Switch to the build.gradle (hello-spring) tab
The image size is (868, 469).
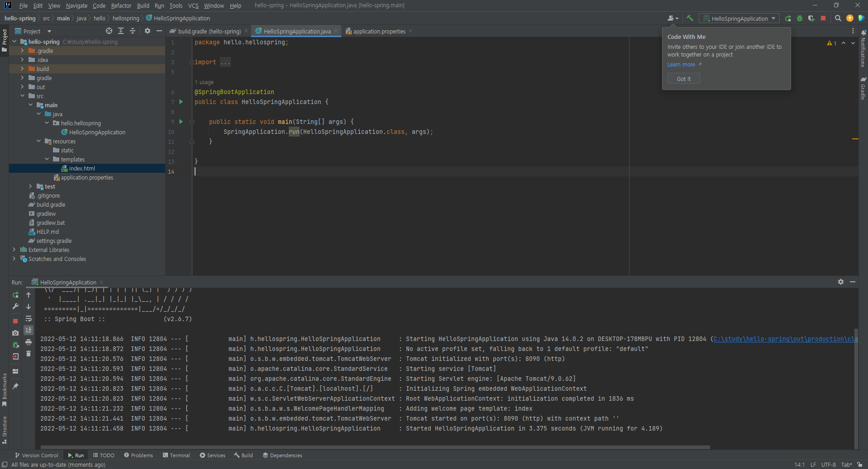209,31
